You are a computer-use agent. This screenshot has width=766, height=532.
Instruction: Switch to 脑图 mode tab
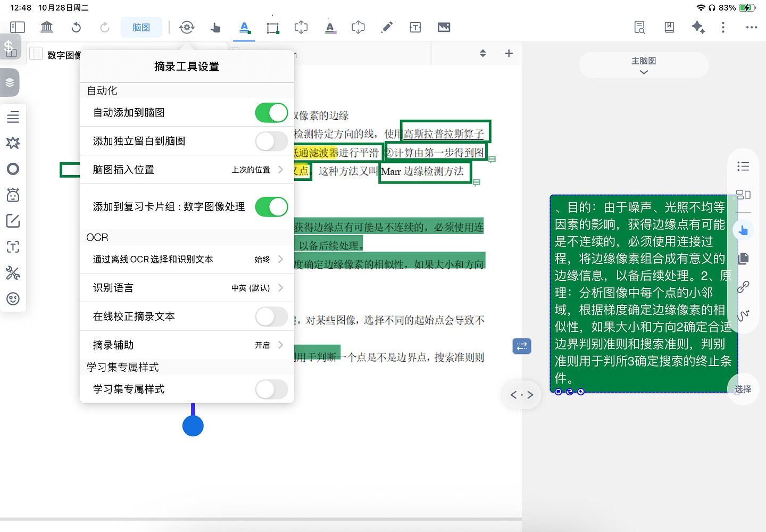[x=141, y=27]
